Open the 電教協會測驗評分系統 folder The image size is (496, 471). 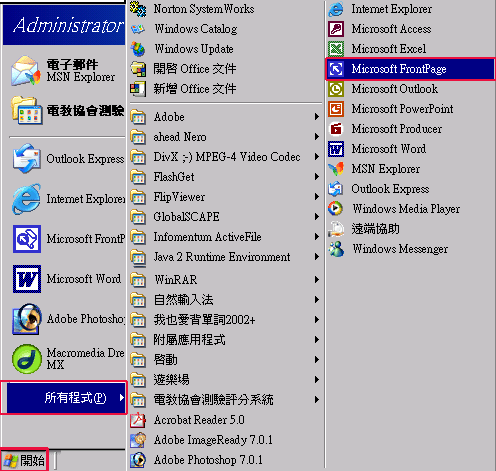pyautogui.click(x=225, y=400)
